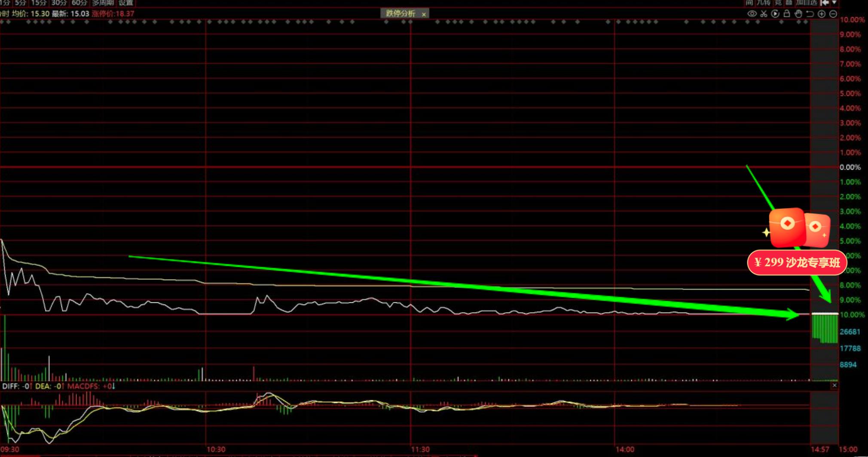Open the ¥299 沙龙专享班 promotion banner
Viewport: 868px width, 457px height.
click(x=797, y=262)
